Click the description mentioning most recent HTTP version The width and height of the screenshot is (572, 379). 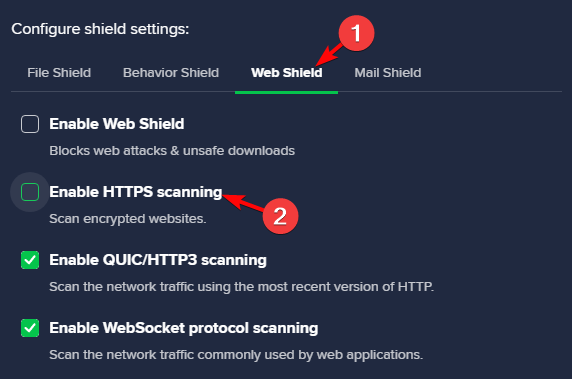click(241, 287)
